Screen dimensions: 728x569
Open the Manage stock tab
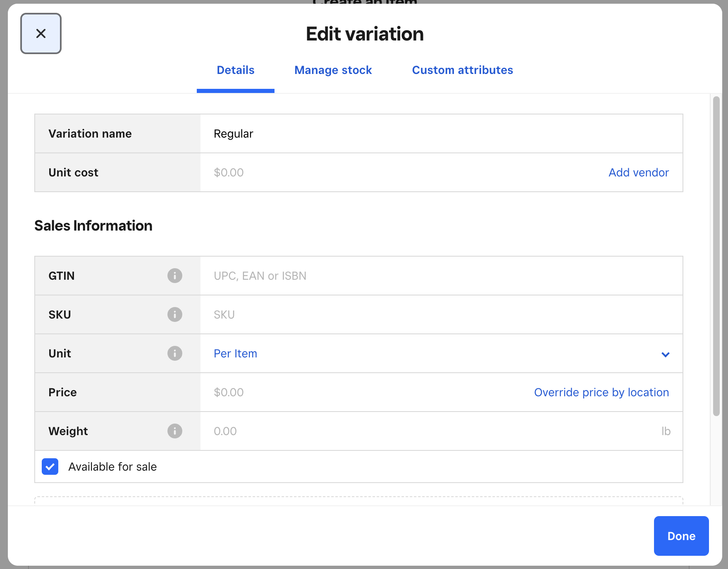click(333, 70)
